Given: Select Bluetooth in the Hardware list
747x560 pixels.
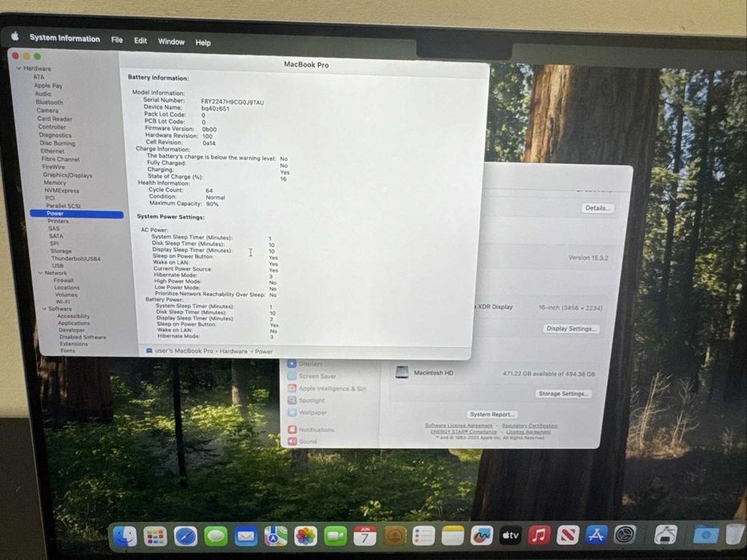Looking at the screenshot, I should coord(49,102).
